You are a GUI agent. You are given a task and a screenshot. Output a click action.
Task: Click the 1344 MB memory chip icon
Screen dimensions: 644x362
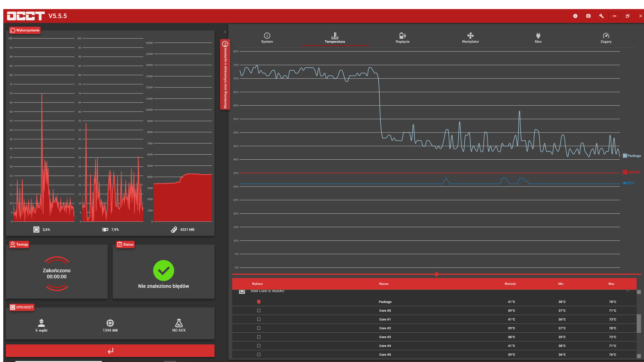coord(110,323)
